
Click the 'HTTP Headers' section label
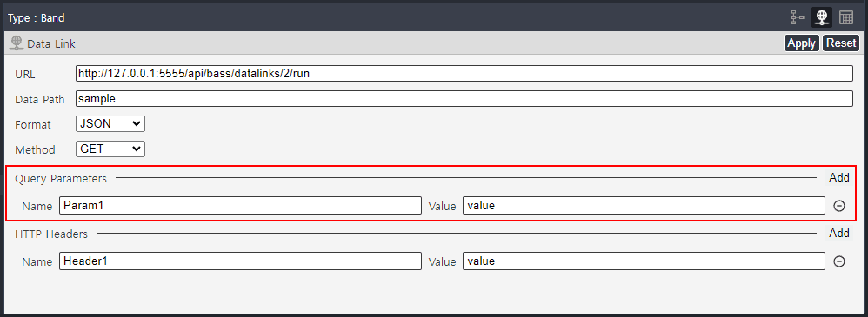51,234
